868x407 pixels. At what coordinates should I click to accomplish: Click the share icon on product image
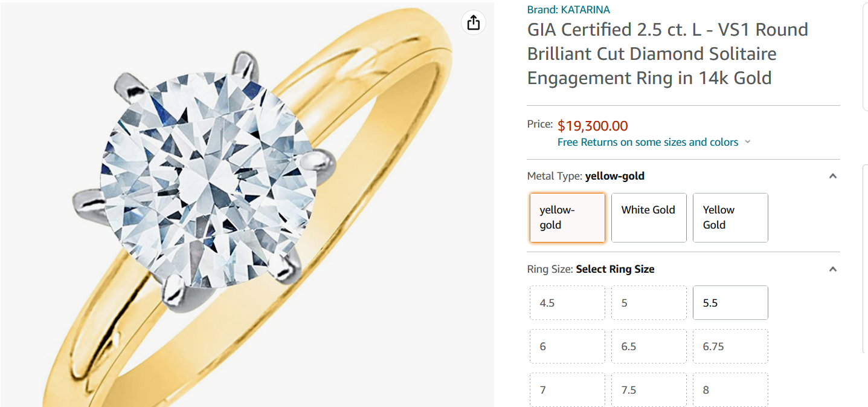(x=474, y=23)
